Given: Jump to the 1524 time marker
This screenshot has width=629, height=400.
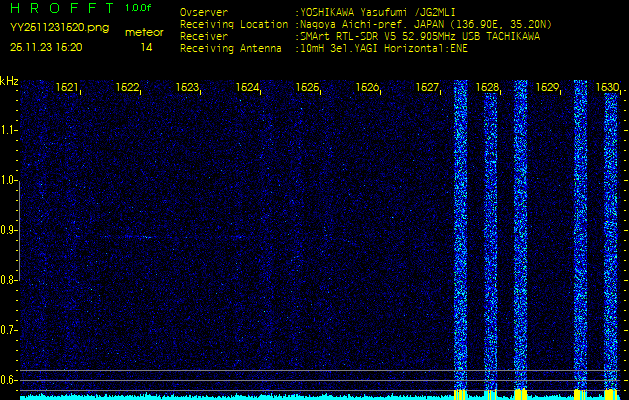Looking at the screenshot, I should click(247, 88).
